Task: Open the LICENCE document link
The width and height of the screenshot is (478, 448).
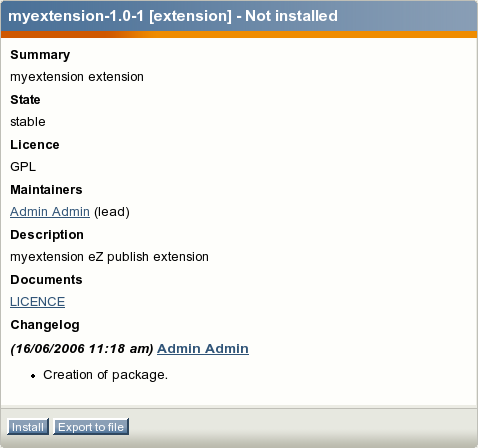Action: 37,302
